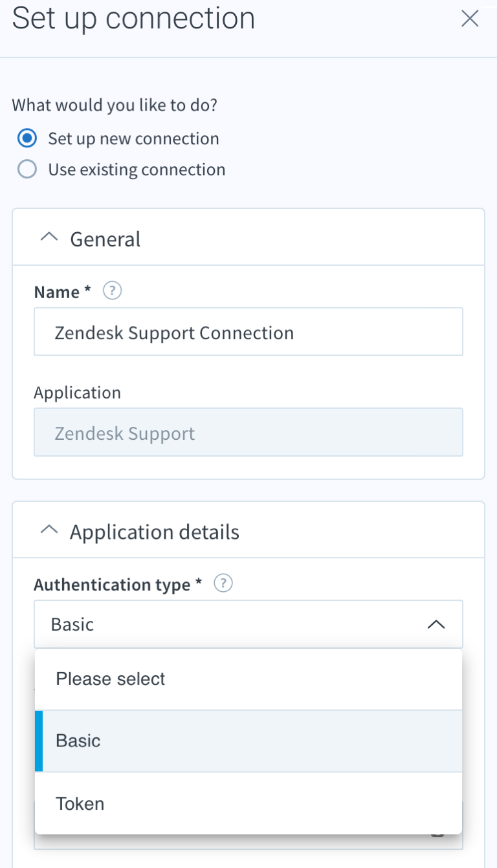Screen dimensions: 497x868
Task: Close the Set up connection panel
Action: (x=470, y=19)
